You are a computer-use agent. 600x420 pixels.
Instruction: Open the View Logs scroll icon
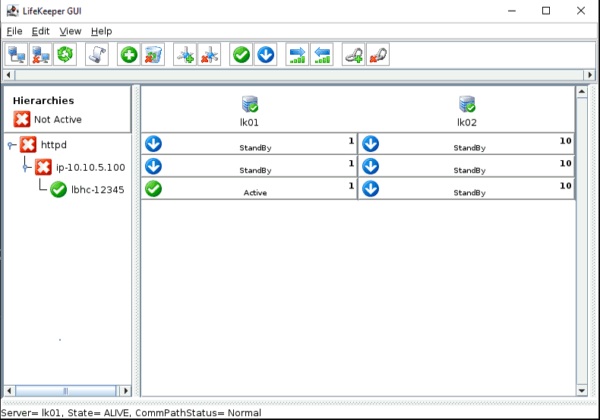coord(97,55)
